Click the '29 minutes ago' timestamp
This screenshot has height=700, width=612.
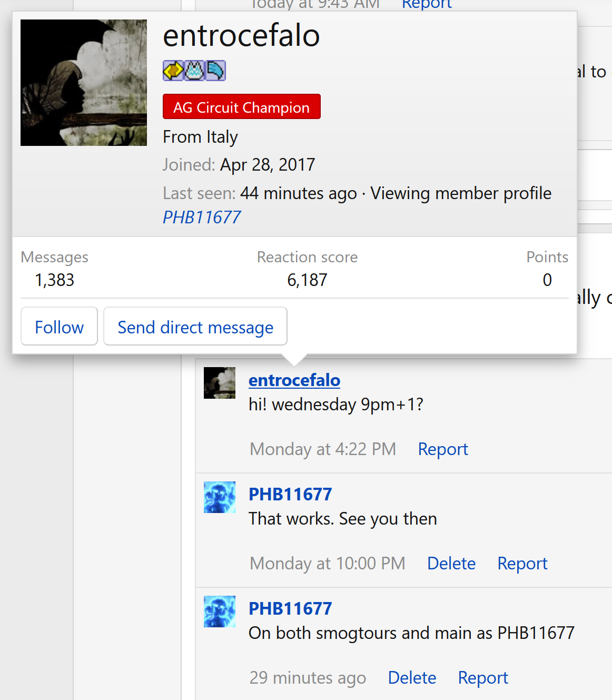coord(308,677)
